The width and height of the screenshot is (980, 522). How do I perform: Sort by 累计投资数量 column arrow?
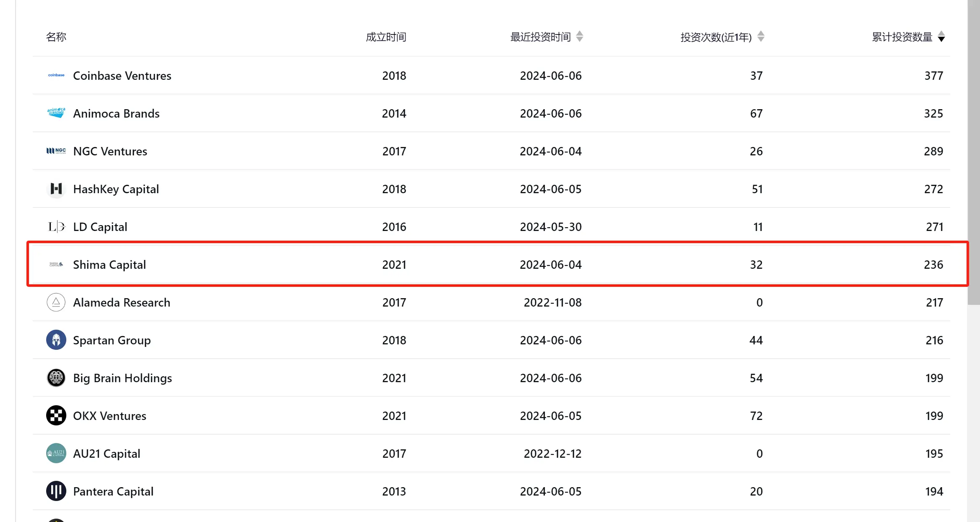941,37
